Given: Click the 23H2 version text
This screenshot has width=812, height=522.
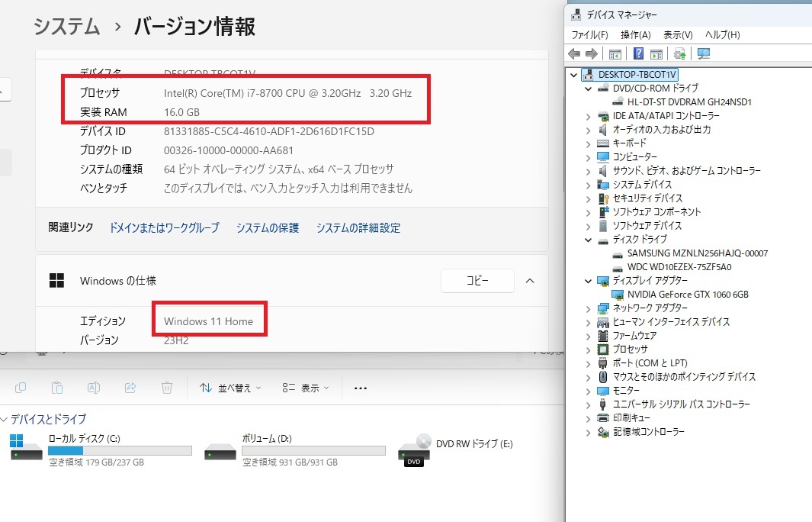Looking at the screenshot, I should (176, 340).
